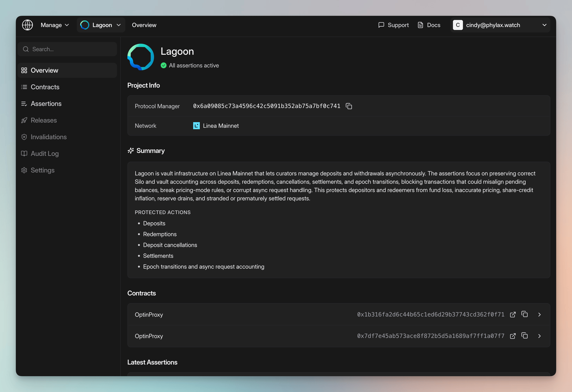Viewport: 572px width, 392px height.
Task: Open explorer link for 0x1b316fa2… contract
Action: click(x=513, y=314)
